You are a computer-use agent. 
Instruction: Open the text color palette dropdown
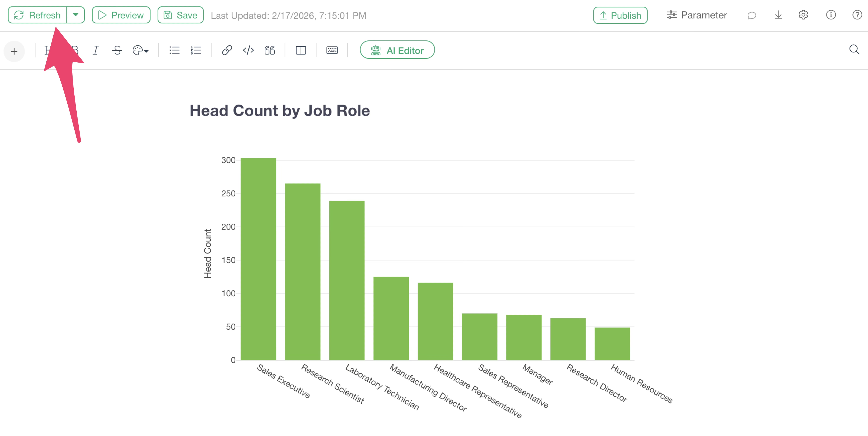(x=141, y=51)
